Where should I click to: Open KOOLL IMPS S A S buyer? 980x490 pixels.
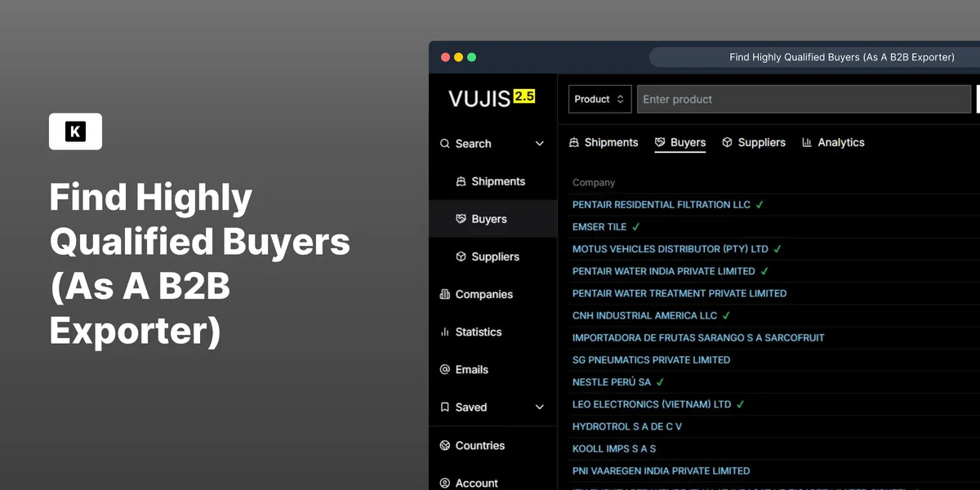(614, 448)
